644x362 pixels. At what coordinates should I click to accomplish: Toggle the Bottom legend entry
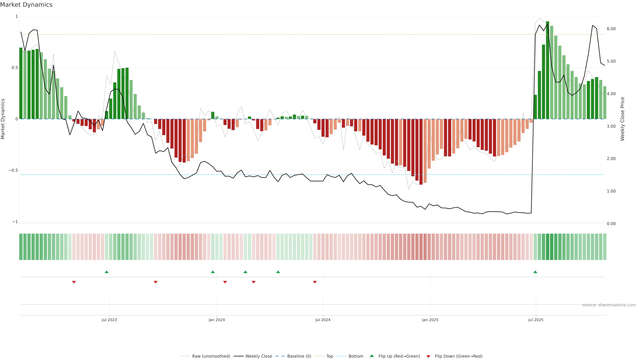(356, 356)
